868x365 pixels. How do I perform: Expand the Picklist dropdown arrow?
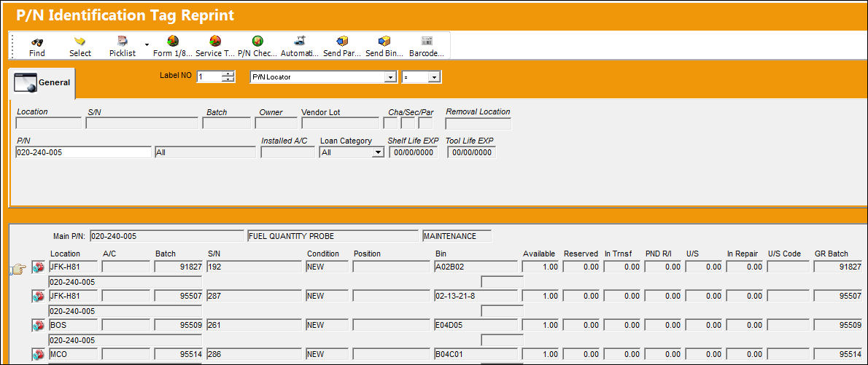pos(147,44)
